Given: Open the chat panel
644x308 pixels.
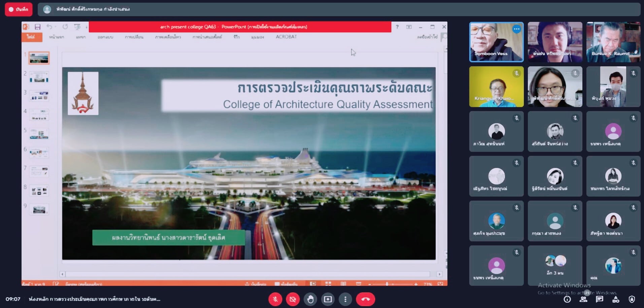Looking at the screenshot, I should pos(600,299).
